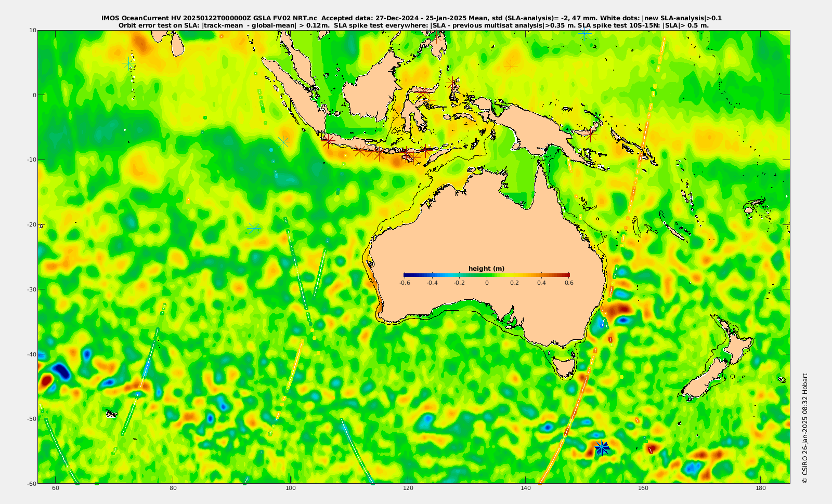Click the 0.2 colorbar tick label
This screenshot has height=504, width=832.
(x=514, y=283)
